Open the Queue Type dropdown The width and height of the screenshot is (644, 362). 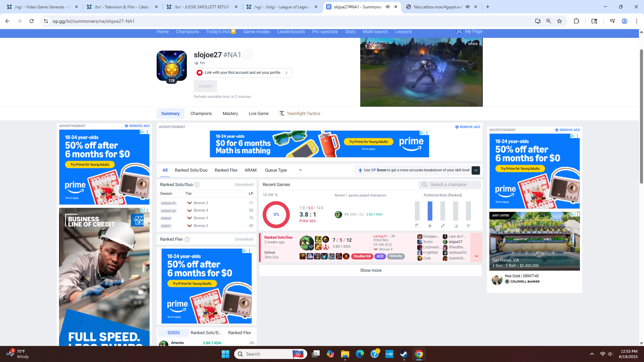(283, 170)
